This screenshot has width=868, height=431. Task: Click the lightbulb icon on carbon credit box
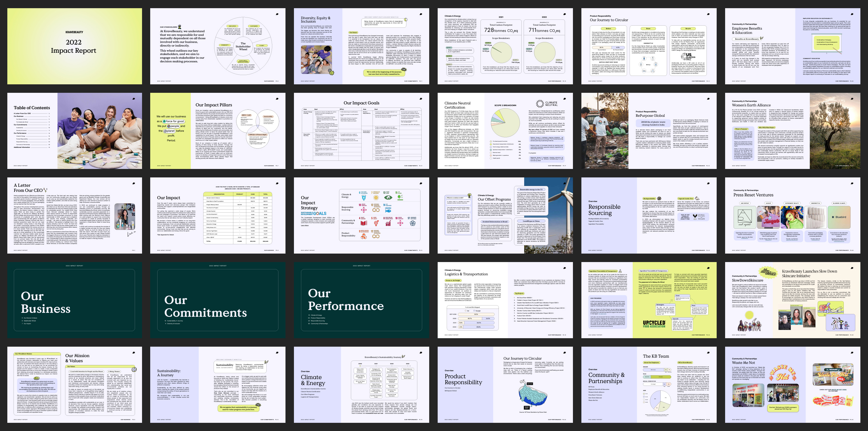click(x=470, y=195)
